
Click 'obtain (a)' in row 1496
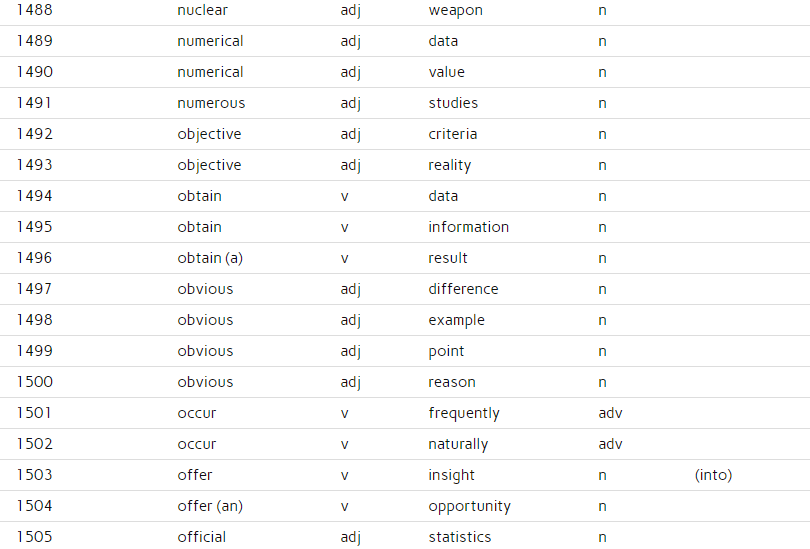[x=210, y=258]
